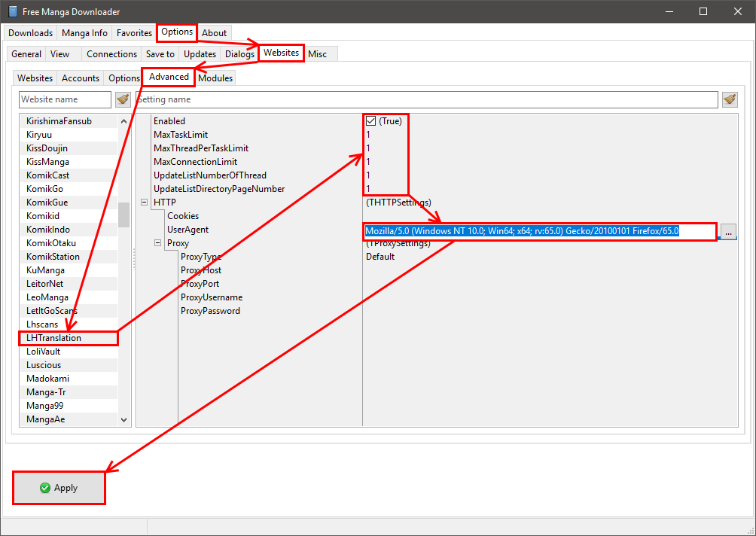The width and height of the screenshot is (756, 536).
Task: Select Kiryuu in the website list
Action: pos(69,135)
